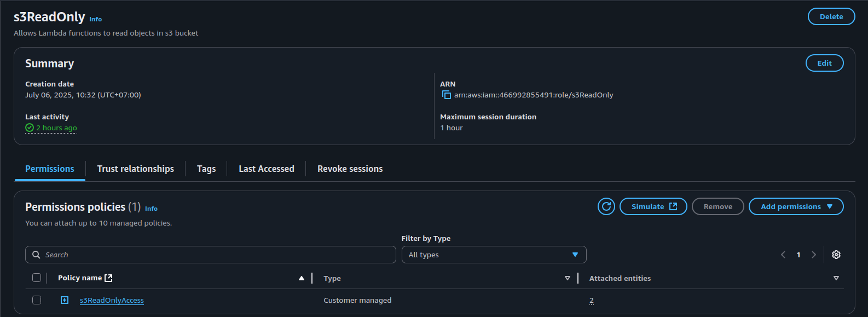Open table preferences gear icon
The width and height of the screenshot is (868, 317).
coord(836,255)
